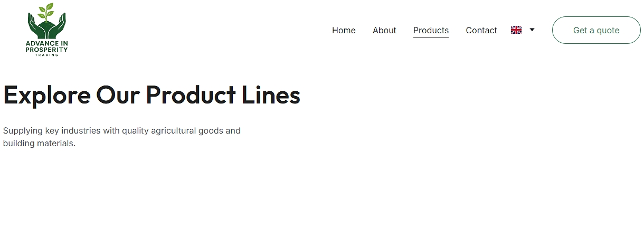Open the Contact page link
Image resolution: width=644 pixels, height=237 pixels.
(x=481, y=31)
